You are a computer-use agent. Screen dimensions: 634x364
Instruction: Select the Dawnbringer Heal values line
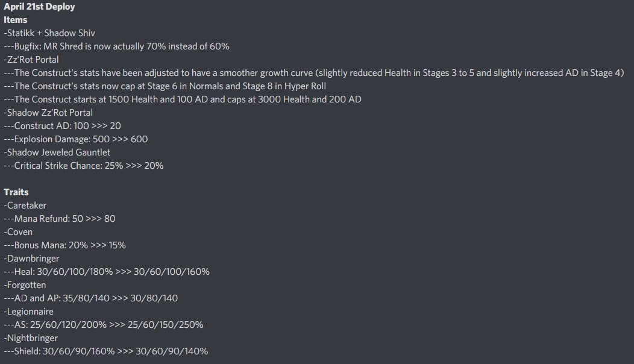tap(107, 272)
